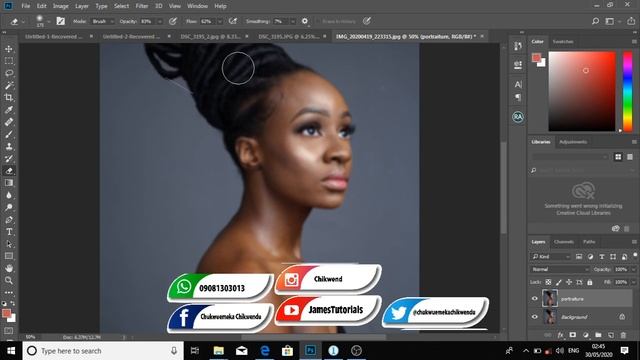This screenshot has height=360, width=640.
Task: Select the Hand tool
Action: click(9, 268)
